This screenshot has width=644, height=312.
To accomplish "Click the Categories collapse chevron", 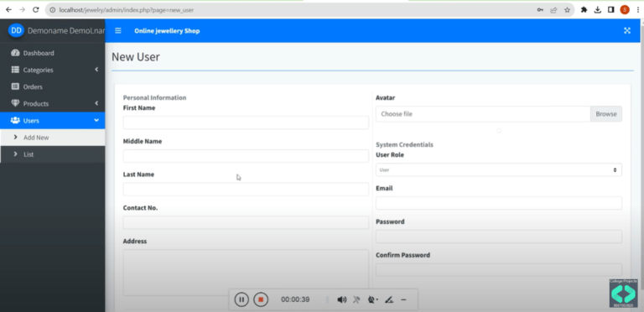I will coord(96,70).
